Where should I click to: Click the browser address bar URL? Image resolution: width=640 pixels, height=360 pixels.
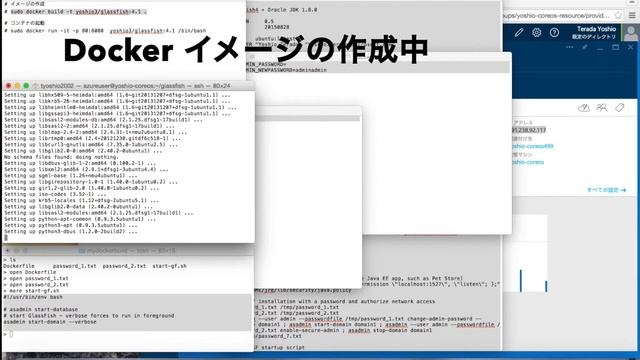click(x=556, y=16)
